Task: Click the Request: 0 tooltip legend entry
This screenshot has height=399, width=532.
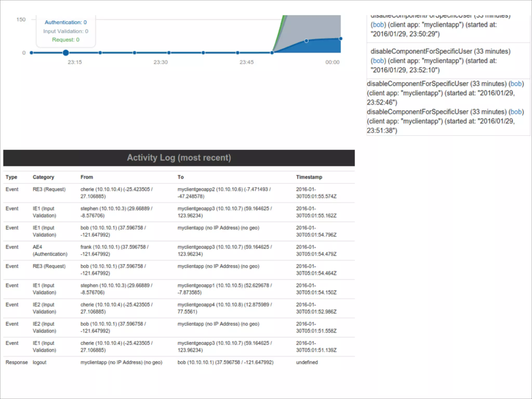Action: [x=66, y=40]
